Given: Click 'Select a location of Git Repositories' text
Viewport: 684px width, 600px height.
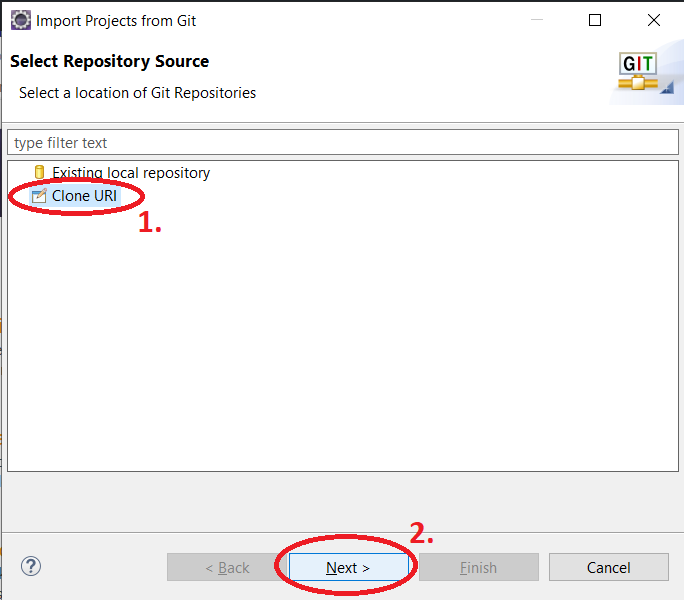Looking at the screenshot, I should pyautogui.click(x=137, y=93).
